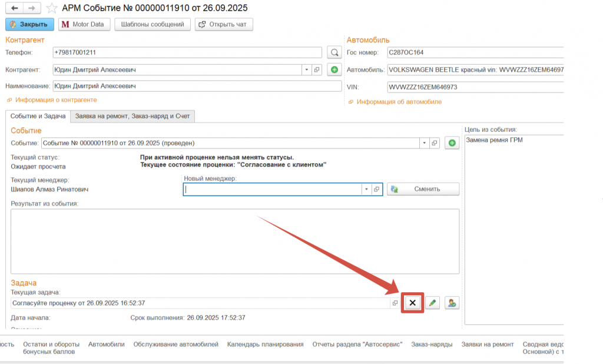
Task: Edit the current task with the pencil icon
Action: click(433, 303)
